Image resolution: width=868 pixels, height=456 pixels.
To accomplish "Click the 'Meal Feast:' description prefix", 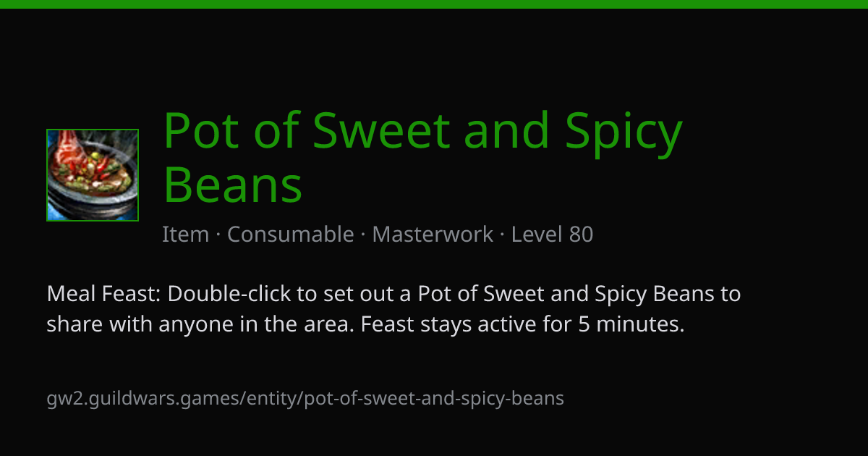I will 104,295.
